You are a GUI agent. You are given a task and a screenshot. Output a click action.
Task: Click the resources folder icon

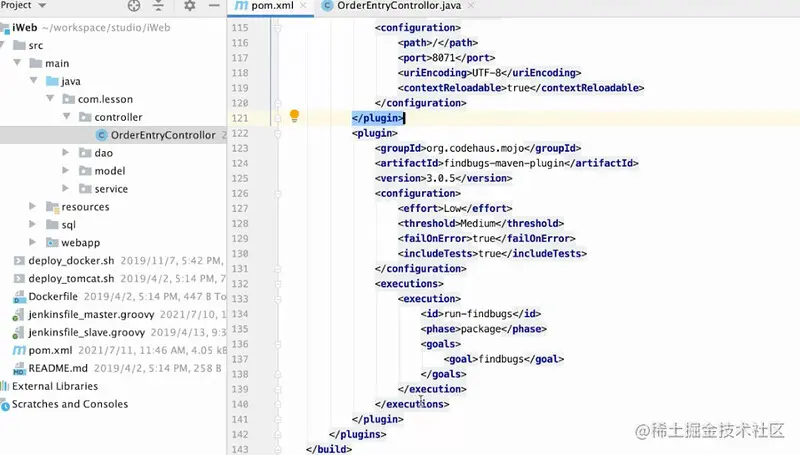(52, 207)
